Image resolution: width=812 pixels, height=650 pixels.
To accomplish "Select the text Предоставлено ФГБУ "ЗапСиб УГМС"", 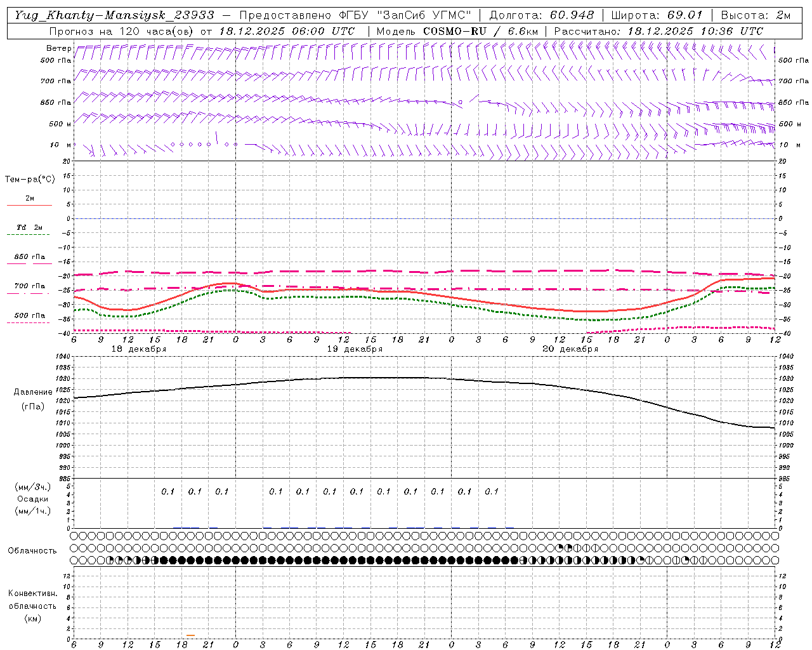I will pyautogui.click(x=355, y=15).
